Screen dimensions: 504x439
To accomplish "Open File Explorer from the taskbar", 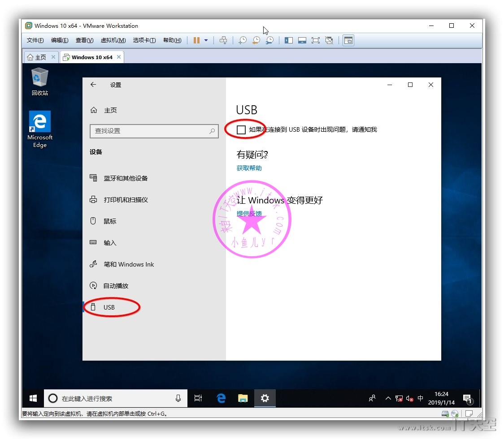I will (x=243, y=399).
